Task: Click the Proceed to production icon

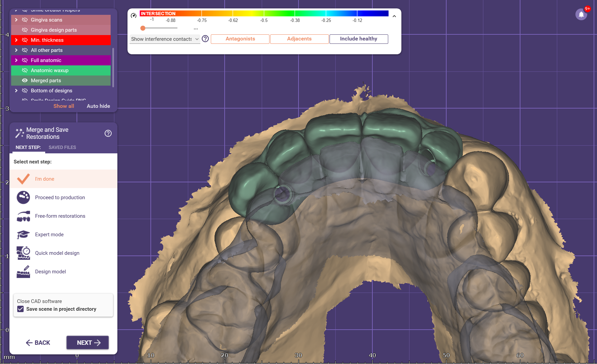Action: (x=23, y=198)
